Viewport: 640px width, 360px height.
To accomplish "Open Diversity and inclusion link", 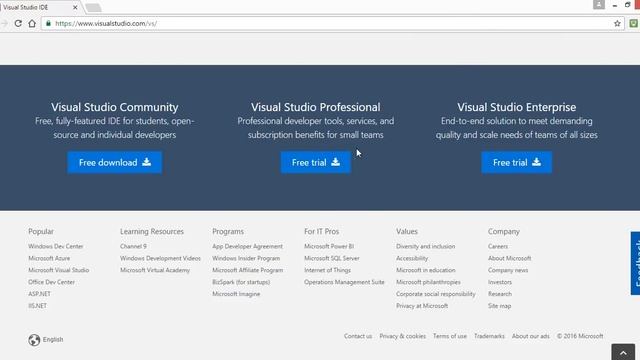I will click(x=425, y=247).
